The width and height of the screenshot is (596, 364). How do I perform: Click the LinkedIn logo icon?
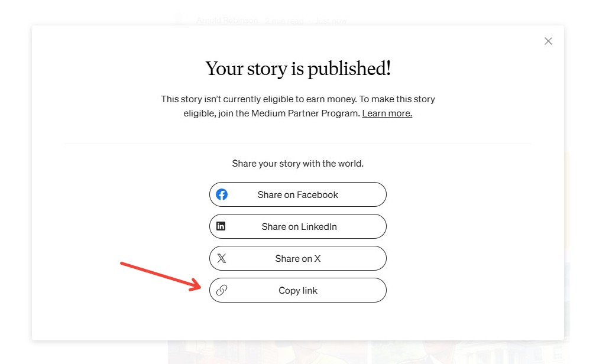[x=221, y=226]
